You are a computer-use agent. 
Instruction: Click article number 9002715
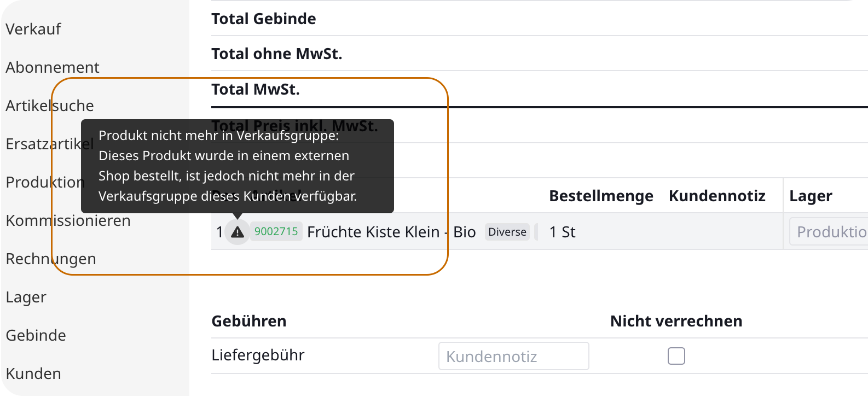pos(276,231)
